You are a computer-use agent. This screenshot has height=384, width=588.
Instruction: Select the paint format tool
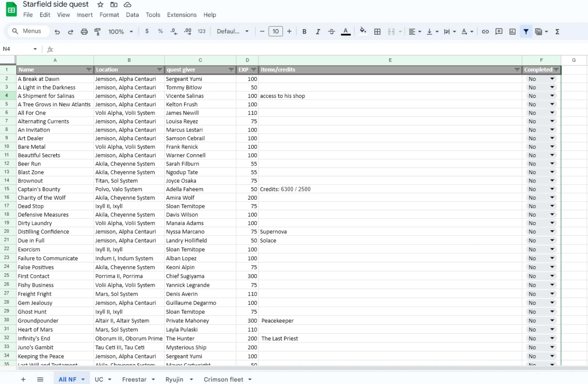click(x=97, y=32)
